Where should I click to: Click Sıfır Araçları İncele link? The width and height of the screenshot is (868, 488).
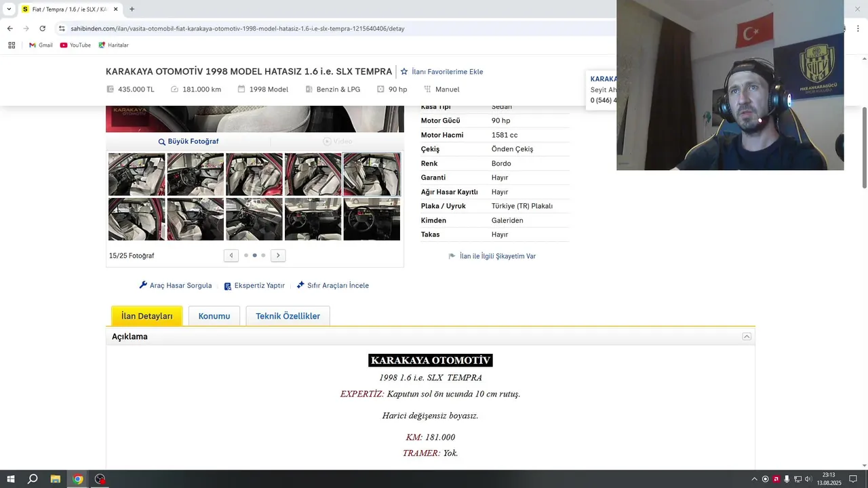click(333, 285)
